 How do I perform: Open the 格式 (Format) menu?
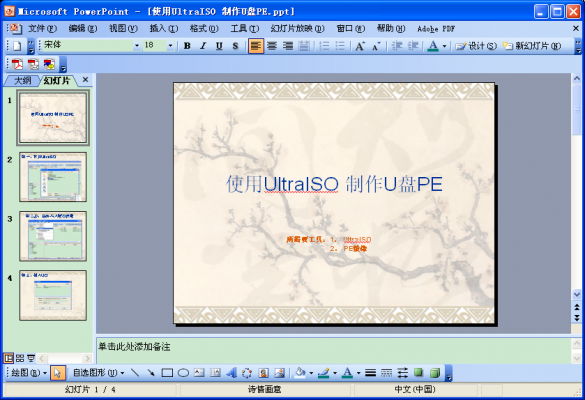[x=204, y=28]
